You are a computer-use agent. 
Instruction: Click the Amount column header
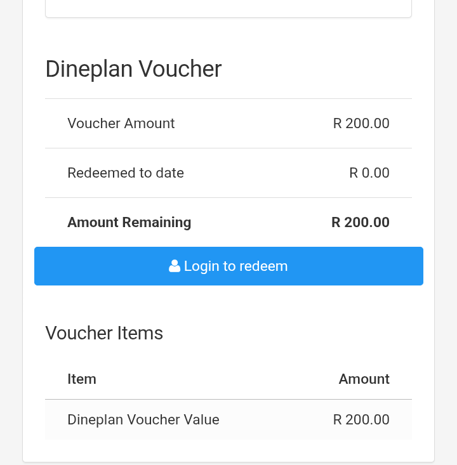pos(364,379)
